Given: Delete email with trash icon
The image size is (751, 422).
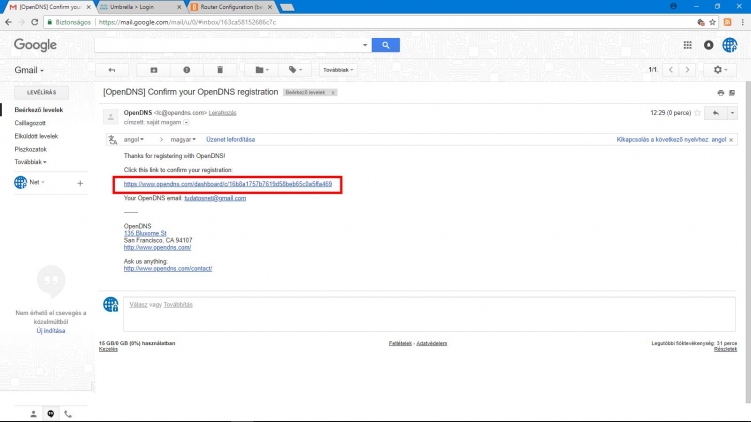Looking at the screenshot, I should (220, 70).
